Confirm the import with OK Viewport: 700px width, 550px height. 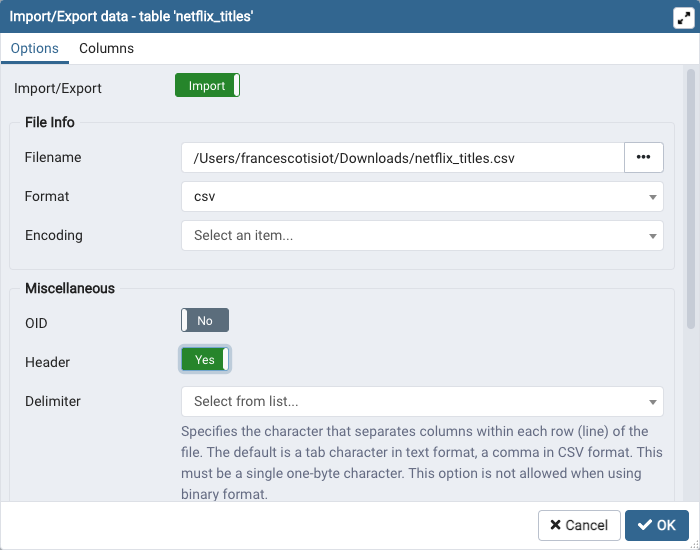point(657,525)
